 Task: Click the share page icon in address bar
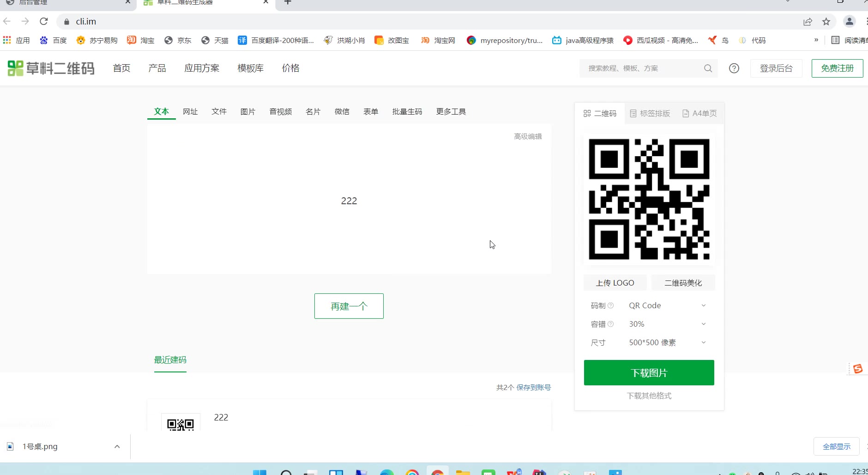pos(808,21)
